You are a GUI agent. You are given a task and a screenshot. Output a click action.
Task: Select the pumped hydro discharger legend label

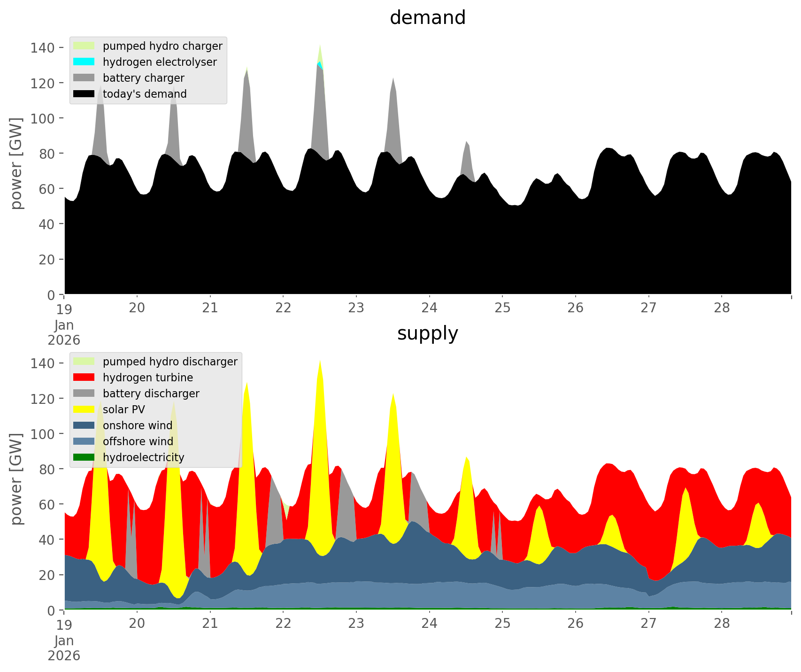coord(170,362)
